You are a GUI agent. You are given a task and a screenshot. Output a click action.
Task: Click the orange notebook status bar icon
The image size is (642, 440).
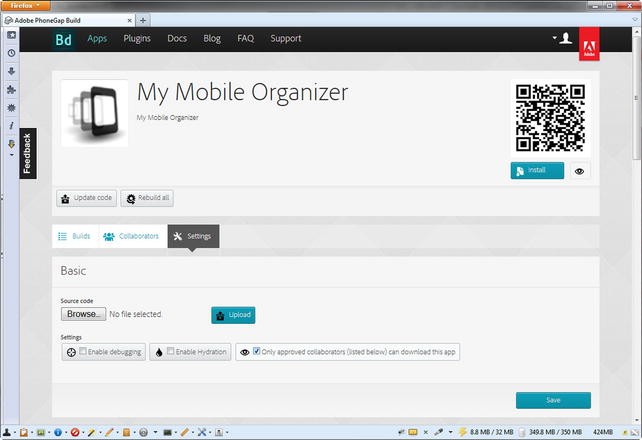pyautogui.click(x=127, y=432)
